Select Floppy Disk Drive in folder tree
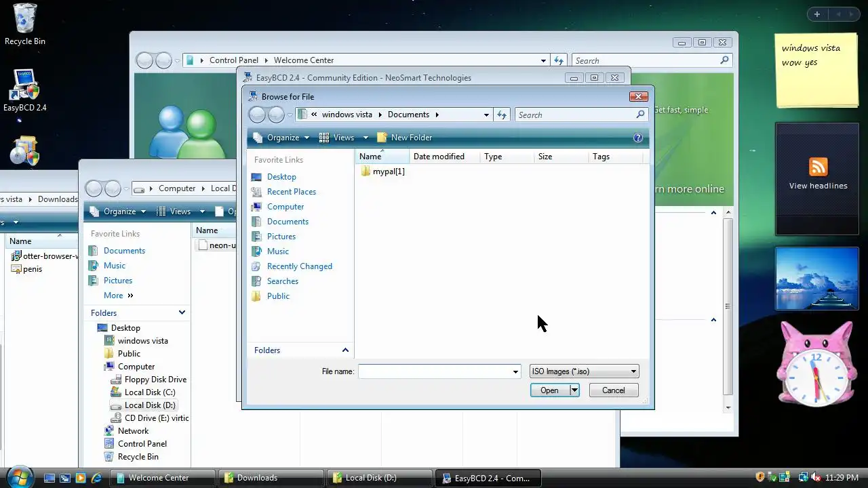 click(155, 380)
